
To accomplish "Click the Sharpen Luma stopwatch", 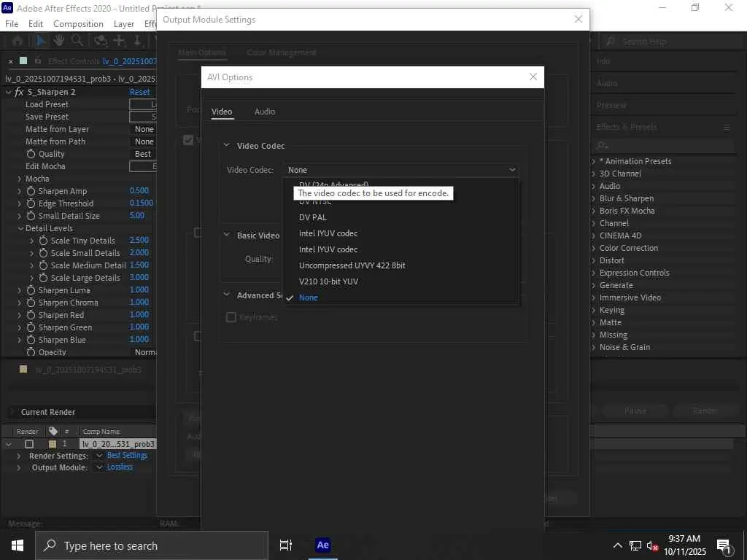I will [x=31, y=290].
